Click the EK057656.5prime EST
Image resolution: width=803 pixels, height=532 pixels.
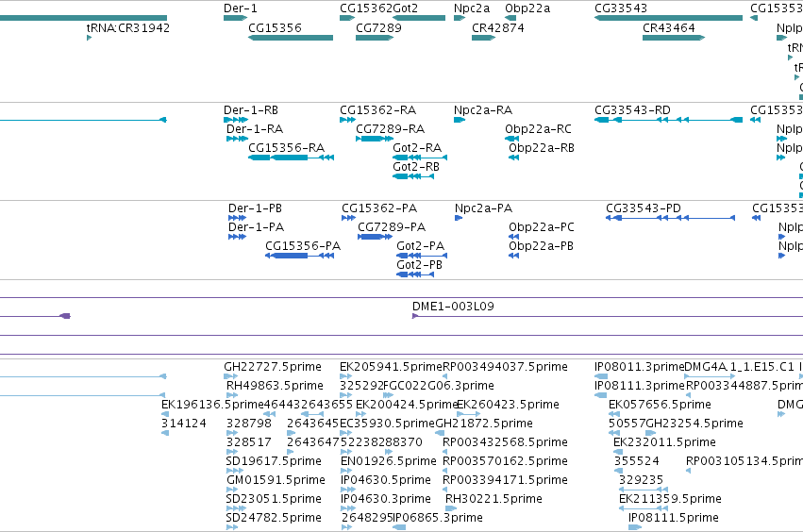coord(614,414)
